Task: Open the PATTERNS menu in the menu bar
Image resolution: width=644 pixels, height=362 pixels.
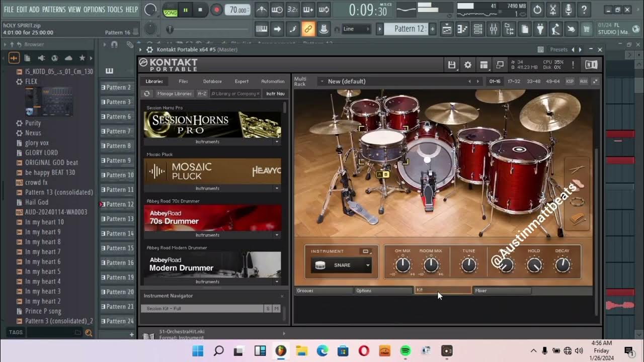Action: (x=53, y=10)
